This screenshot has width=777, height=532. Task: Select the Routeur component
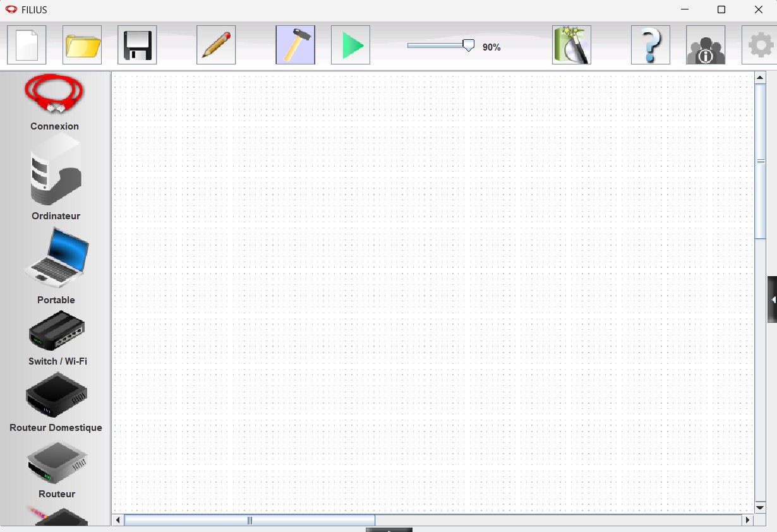tap(56, 462)
